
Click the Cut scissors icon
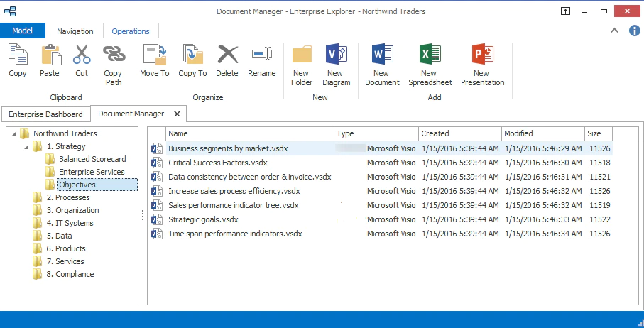pyautogui.click(x=82, y=55)
